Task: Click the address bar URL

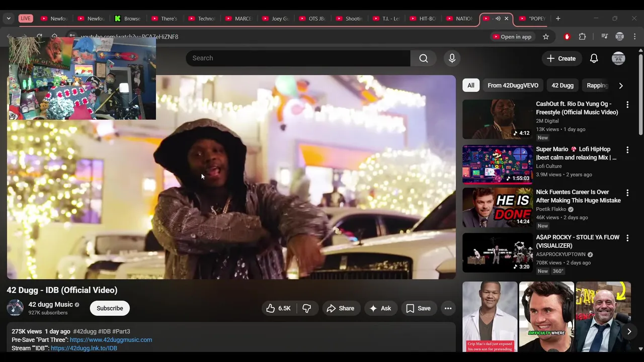Action: point(129,37)
